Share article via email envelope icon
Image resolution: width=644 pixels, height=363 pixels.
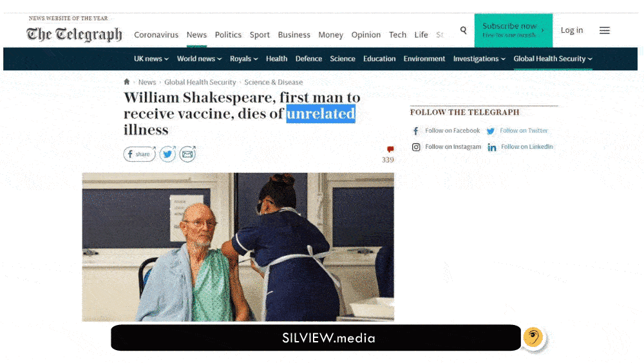click(187, 154)
